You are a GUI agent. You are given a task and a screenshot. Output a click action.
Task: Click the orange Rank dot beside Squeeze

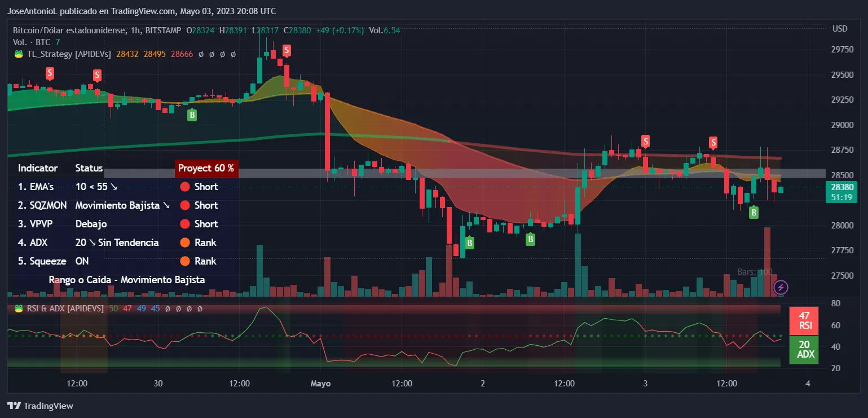[x=184, y=261]
